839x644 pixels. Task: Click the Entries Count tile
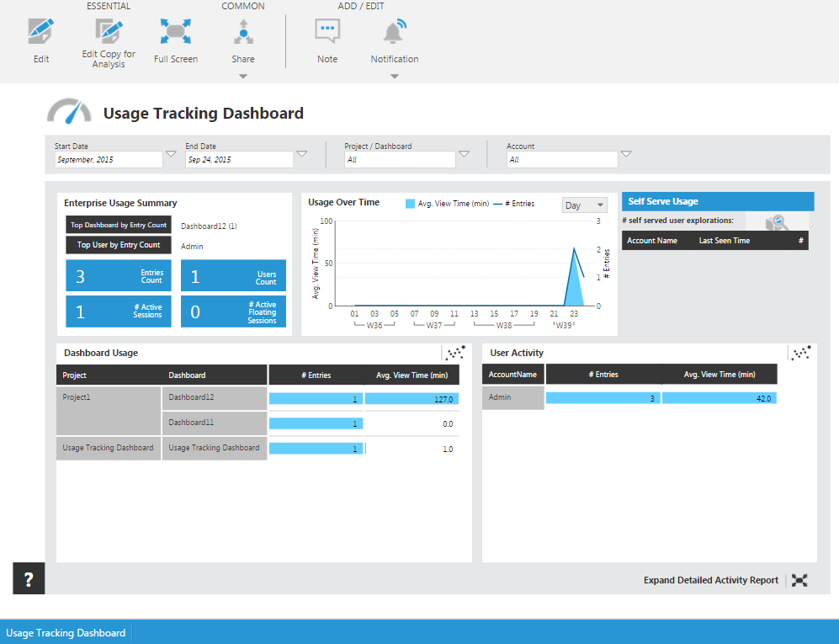click(x=119, y=275)
